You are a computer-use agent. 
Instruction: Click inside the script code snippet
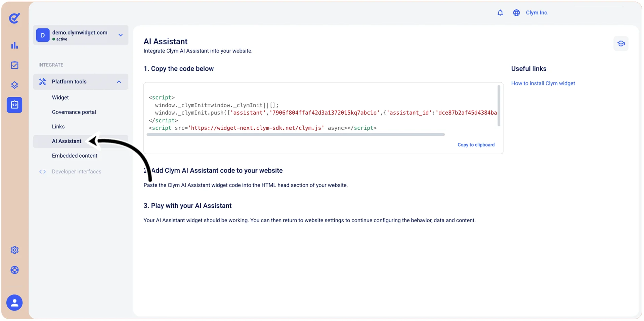pyautogui.click(x=323, y=113)
